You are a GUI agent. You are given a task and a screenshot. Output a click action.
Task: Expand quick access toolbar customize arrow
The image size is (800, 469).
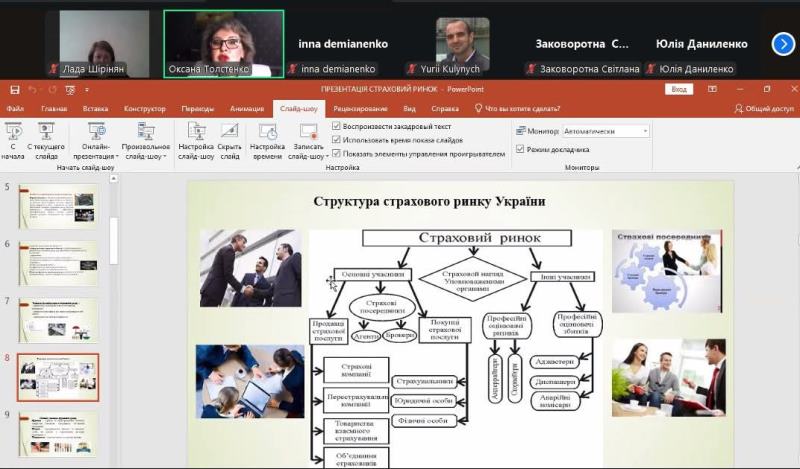pos(87,90)
